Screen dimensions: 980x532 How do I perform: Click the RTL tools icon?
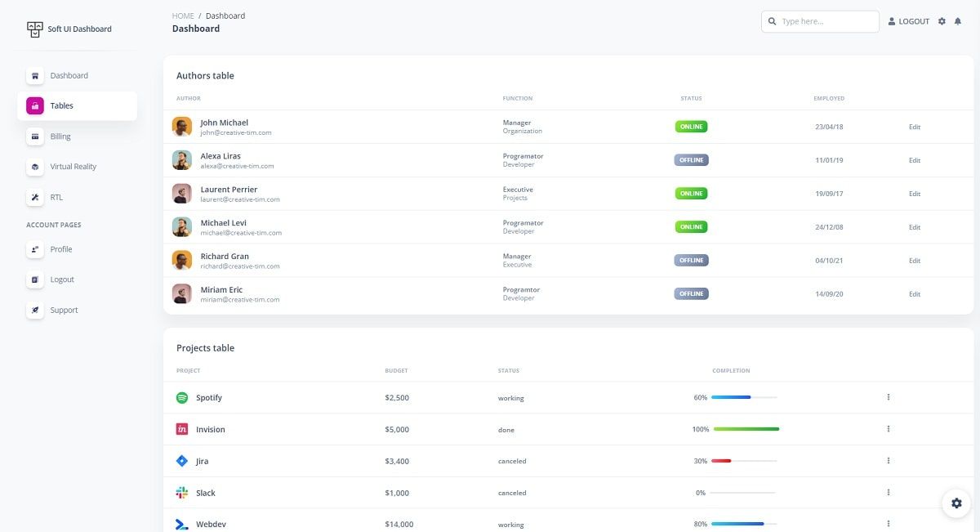pyautogui.click(x=34, y=197)
